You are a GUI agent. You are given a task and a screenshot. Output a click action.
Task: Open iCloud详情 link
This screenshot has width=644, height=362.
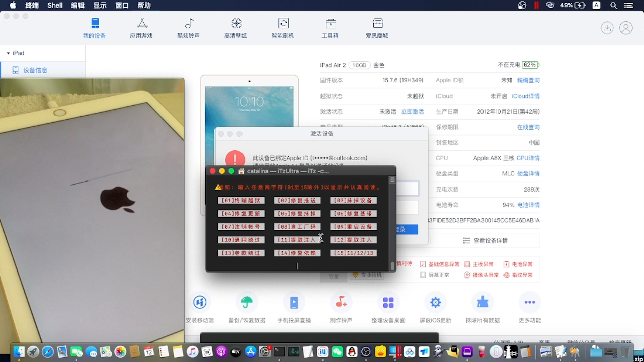click(x=526, y=96)
